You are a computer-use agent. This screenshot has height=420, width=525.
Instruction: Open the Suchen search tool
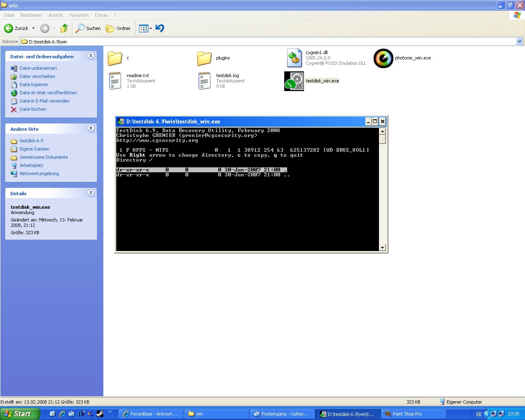(x=88, y=28)
